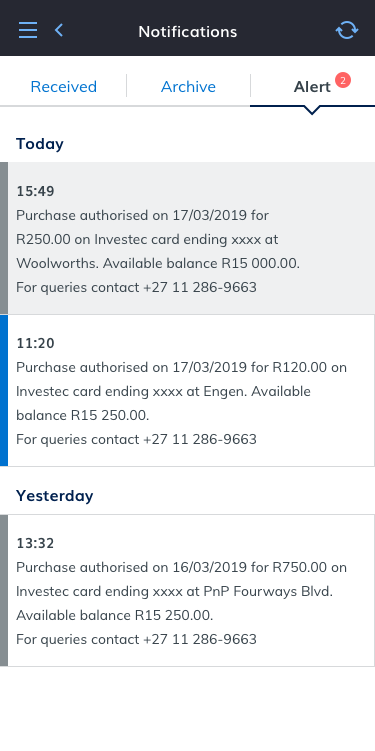Switch to the Archive tab
The height and width of the screenshot is (751, 375).
(x=188, y=87)
